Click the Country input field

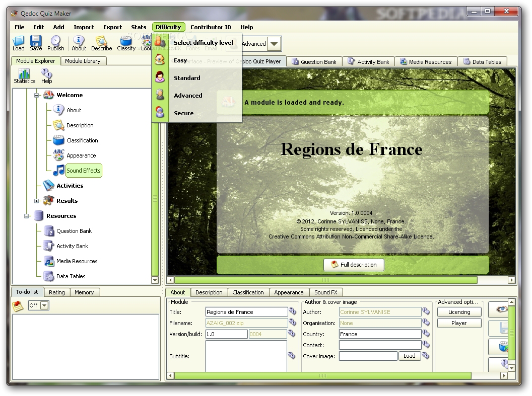(x=380, y=334)
